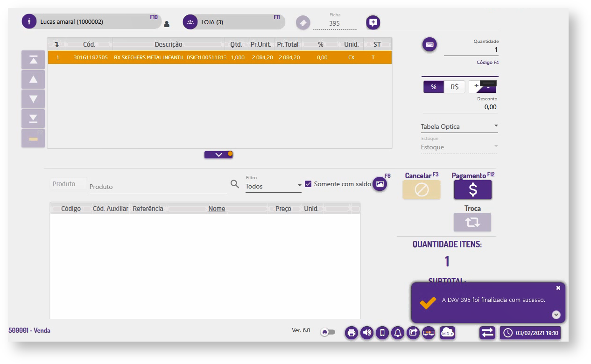This screenshot has height=364, width=591.
Task: Toggle the plus/minus discount sign switch
Action: (482, 87)
